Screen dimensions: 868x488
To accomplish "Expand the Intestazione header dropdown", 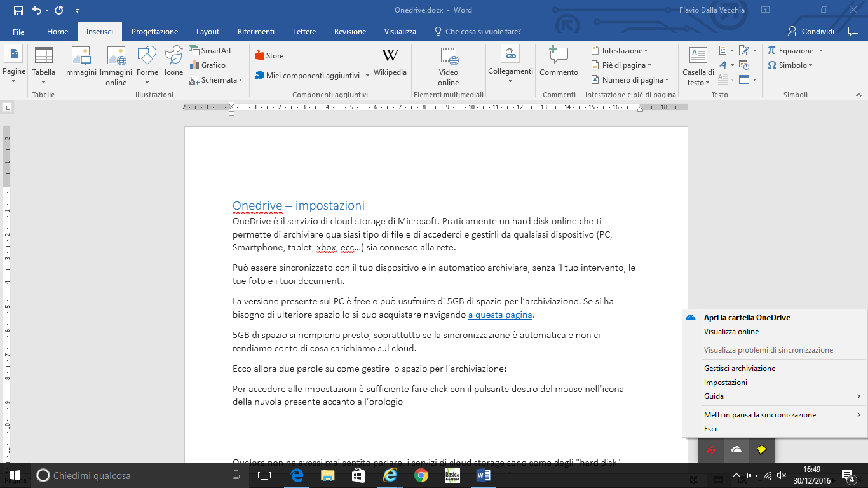I will click(x=620, y=51).
